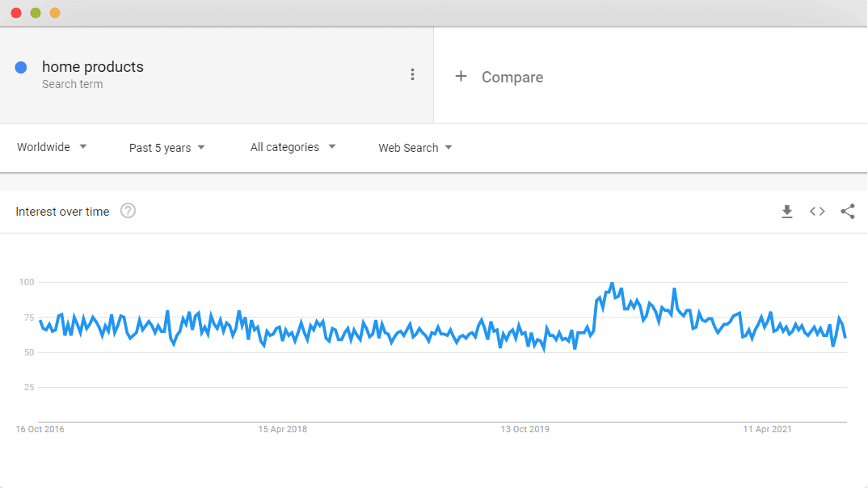Click the 13 Oct 2019 axis label

(525, 429)
